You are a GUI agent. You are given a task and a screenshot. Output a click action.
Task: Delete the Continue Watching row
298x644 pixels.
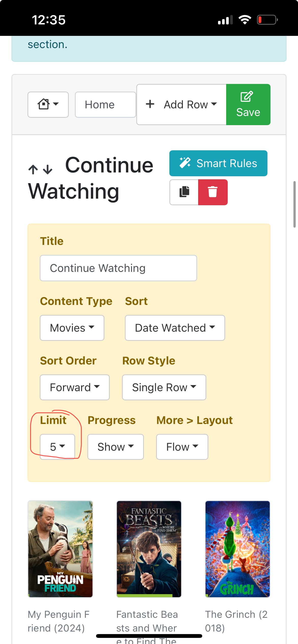pyautogui.click(x=213, y=192)
